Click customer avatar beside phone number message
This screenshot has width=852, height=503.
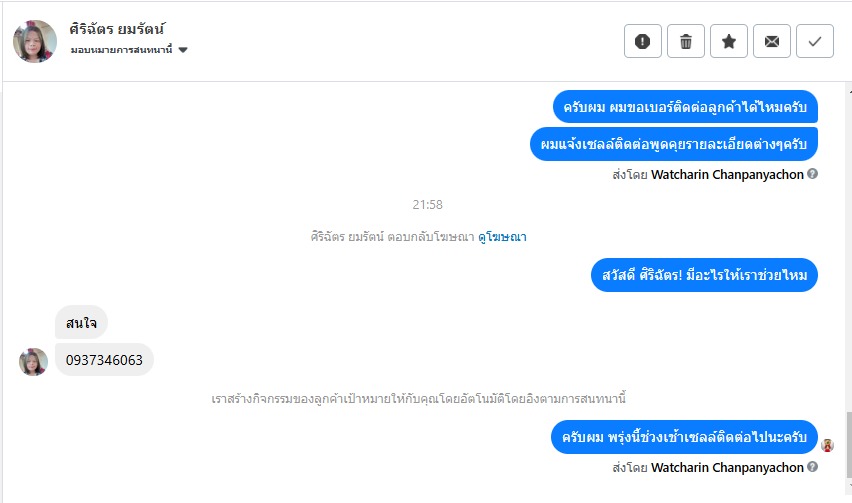click(x=33, y=361)
